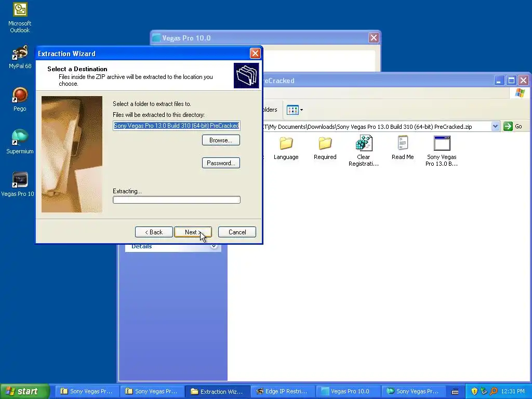Switch to second Sony Vegas Pr... taskbar item
The height and width of the screenshot is (399, 532).
pos(152,392)
